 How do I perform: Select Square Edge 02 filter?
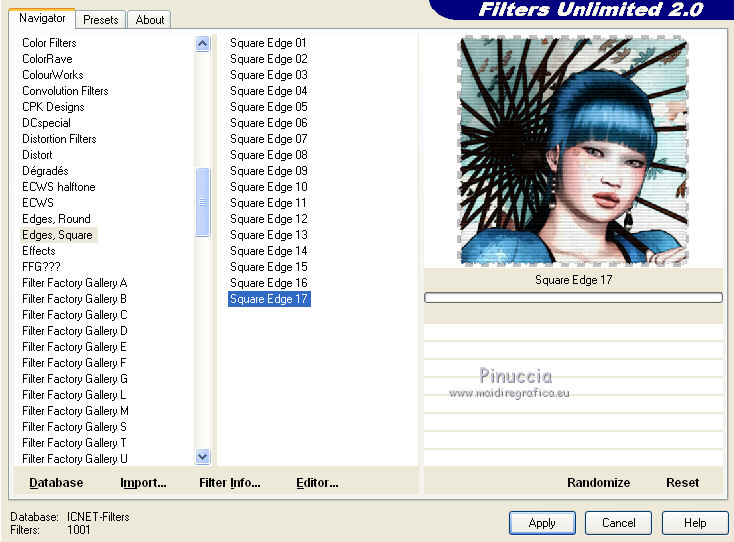point(269,59)
